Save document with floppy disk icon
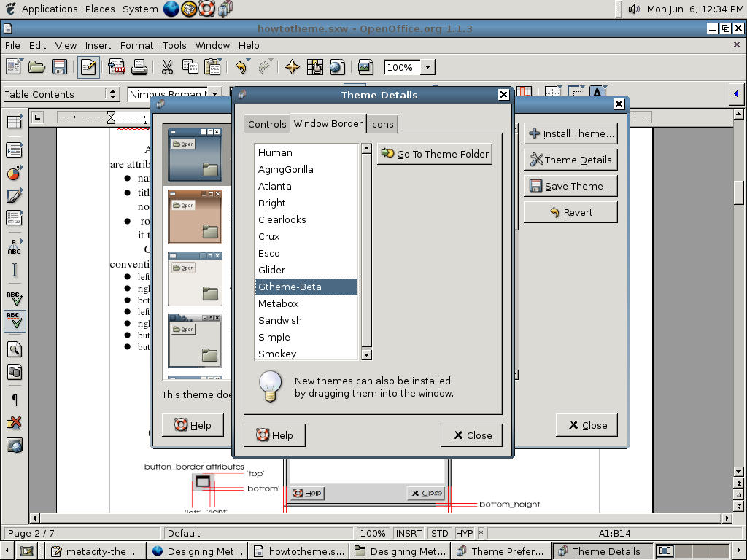The image size is (747, 560). (60, 66)
